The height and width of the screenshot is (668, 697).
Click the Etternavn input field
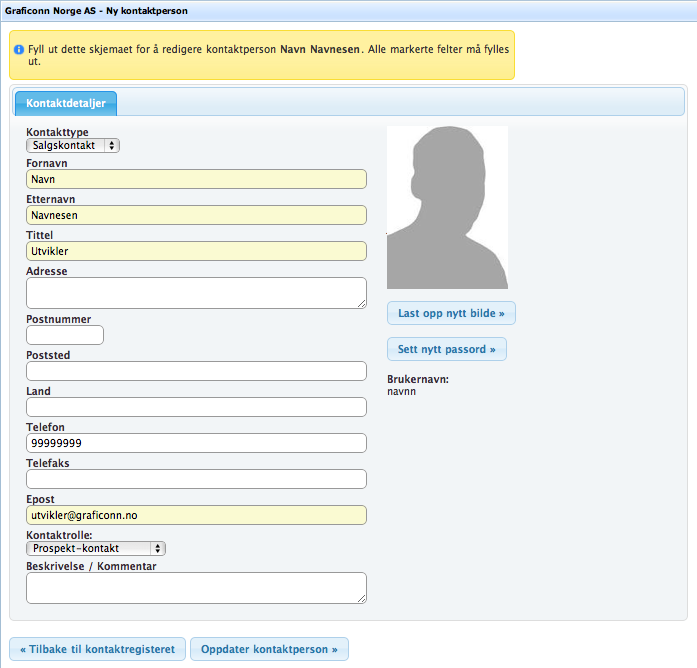(x=196, y=215)
